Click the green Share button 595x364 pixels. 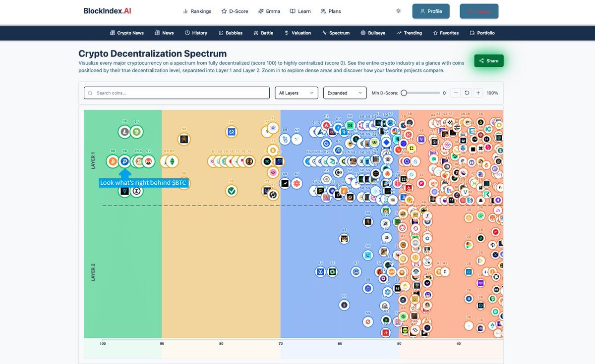pos(489,61)
